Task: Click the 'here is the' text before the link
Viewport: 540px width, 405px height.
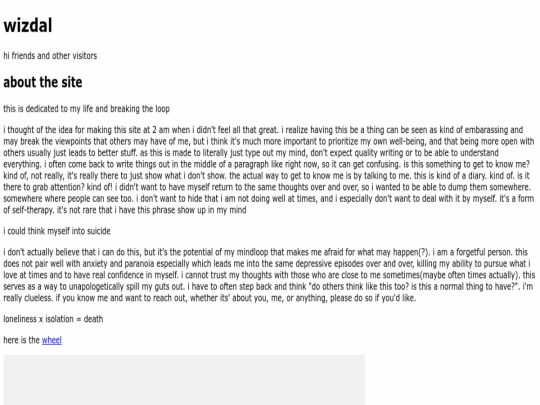Action: [22, 340]
